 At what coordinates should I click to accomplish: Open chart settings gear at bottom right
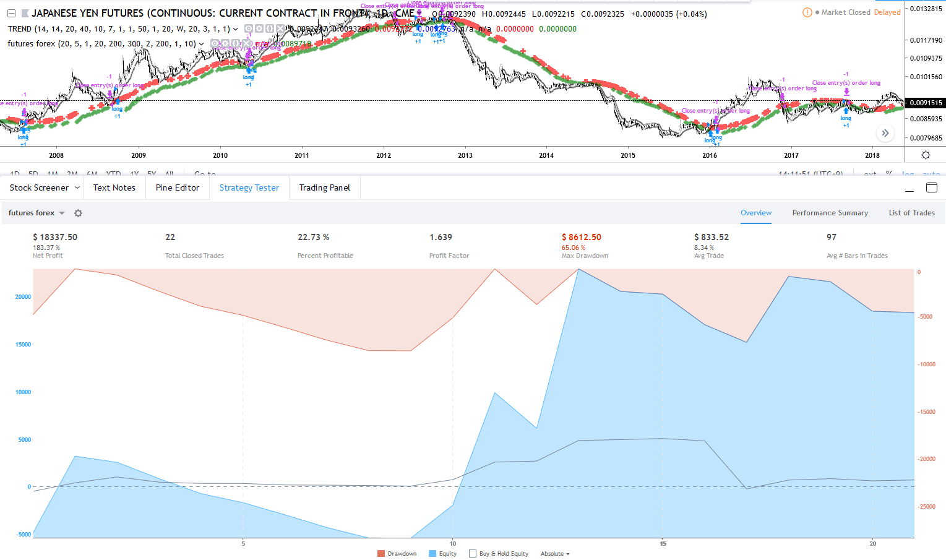926,155
